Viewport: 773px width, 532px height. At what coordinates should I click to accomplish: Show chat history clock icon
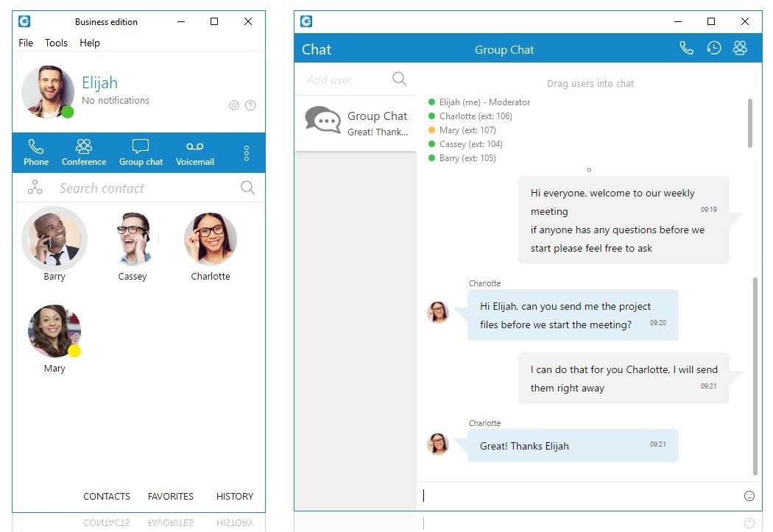click(x=713, y=49)
